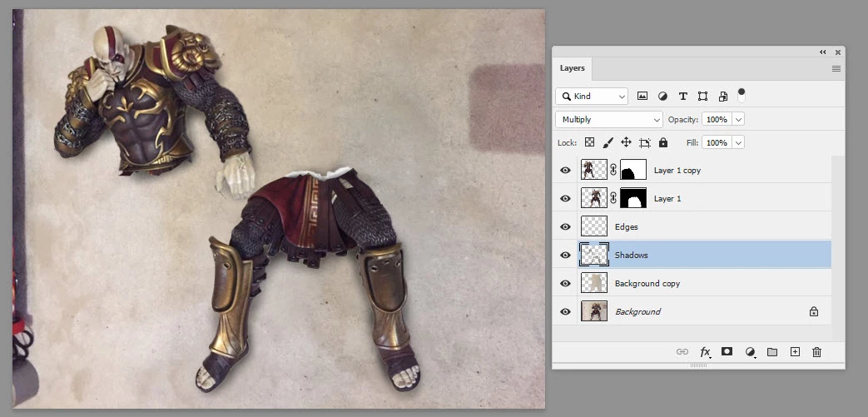Select layer named "Layer 1 copy"

pos(677,171)
